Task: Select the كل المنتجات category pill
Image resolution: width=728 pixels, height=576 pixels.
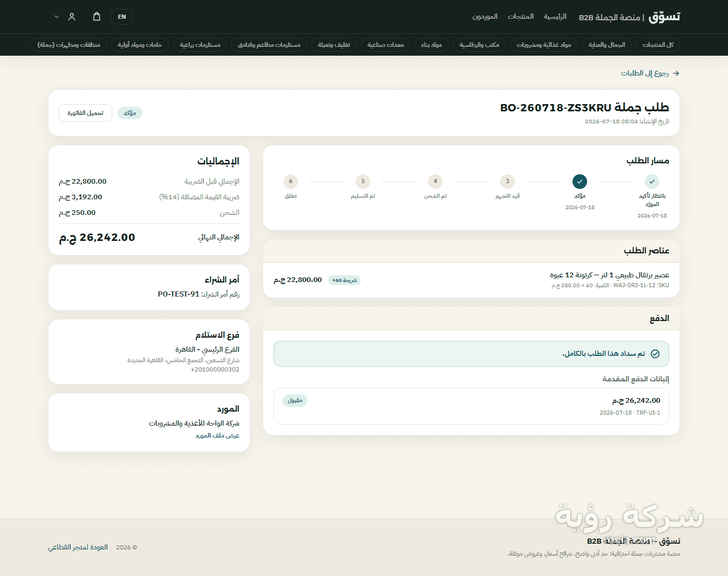Action: click(658, 45)
